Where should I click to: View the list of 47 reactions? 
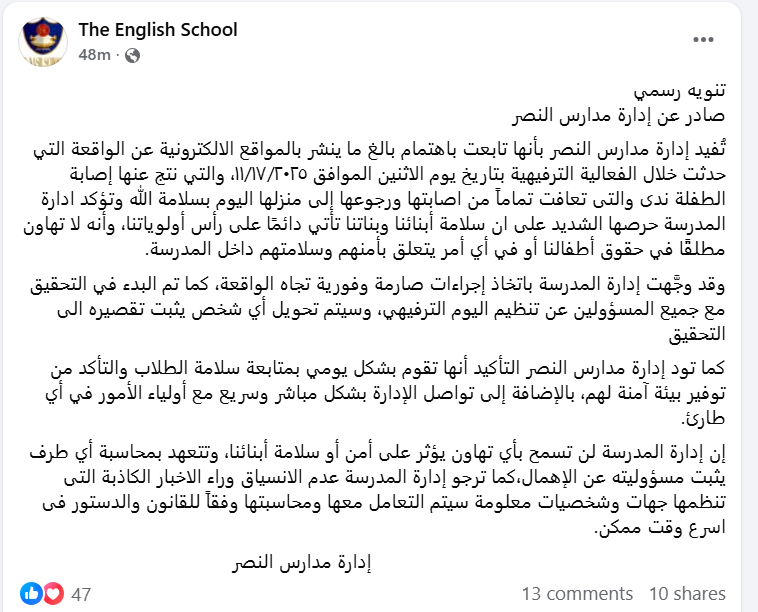(x=81, y=594)
